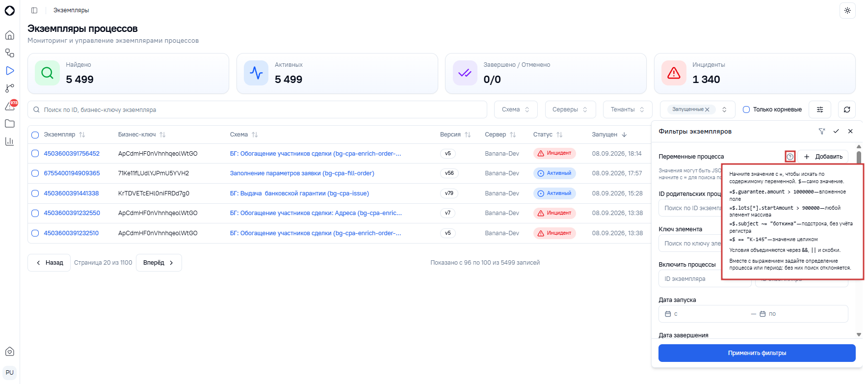Image resolution: width=868 pixels, height=384 pixels.
Task: Open the filter settings sliders icon
Action: (x=820, y=110)
